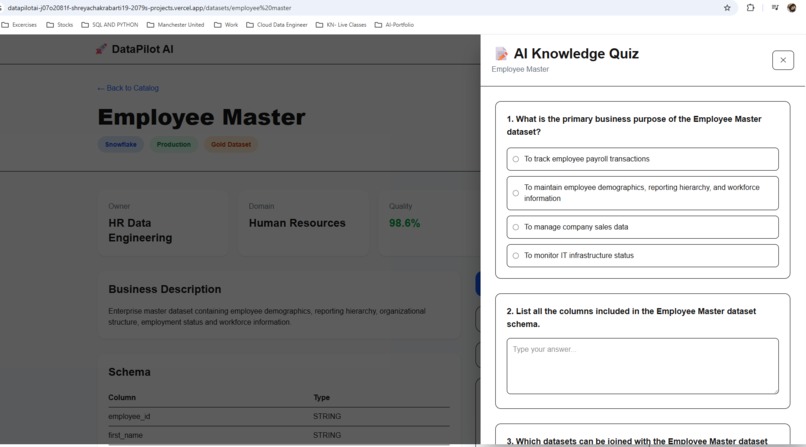Click the 98.6% quality value
Image resolution: width=806 pixels, height=447 pixels.
pos(405,223)
